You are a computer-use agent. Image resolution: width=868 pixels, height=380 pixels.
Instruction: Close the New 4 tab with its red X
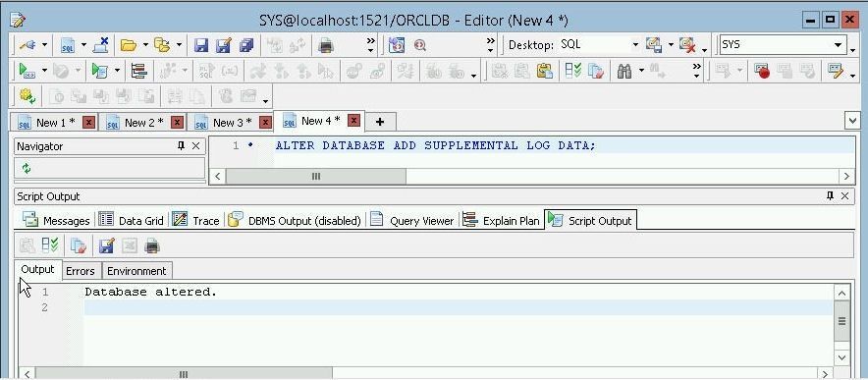[x=354, y=120]
